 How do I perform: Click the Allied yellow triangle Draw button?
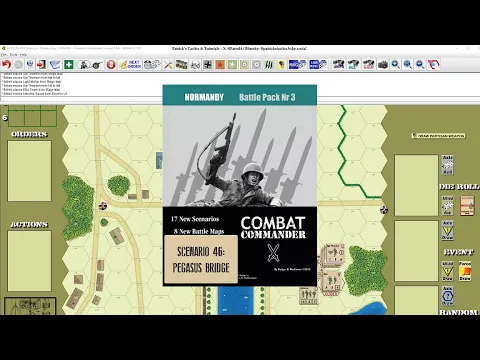tap(448, 271)
